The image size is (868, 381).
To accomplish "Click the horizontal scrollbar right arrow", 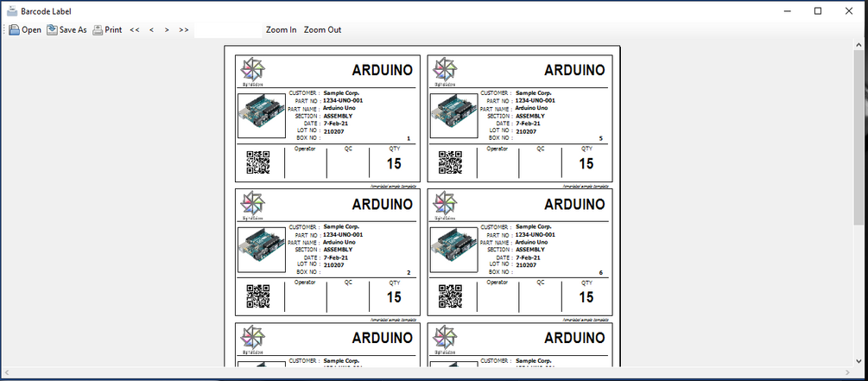I will 847,372.
